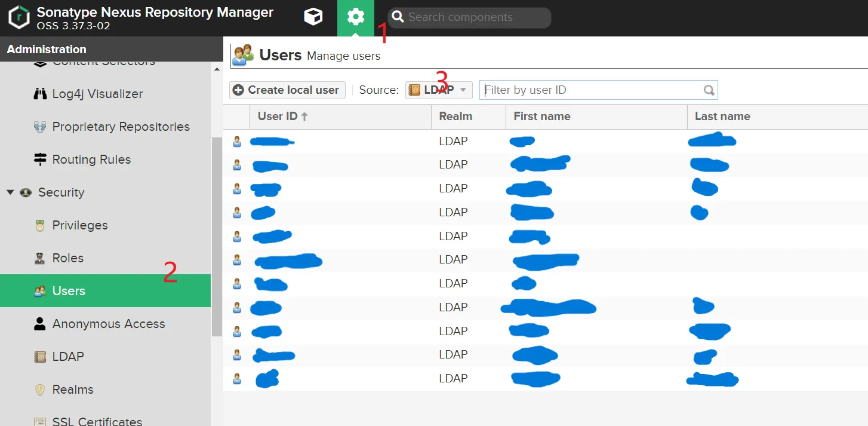This screenshot has height=426, width=868.
Task: Click the Privileges badge icon
Action: pos(39,225)
